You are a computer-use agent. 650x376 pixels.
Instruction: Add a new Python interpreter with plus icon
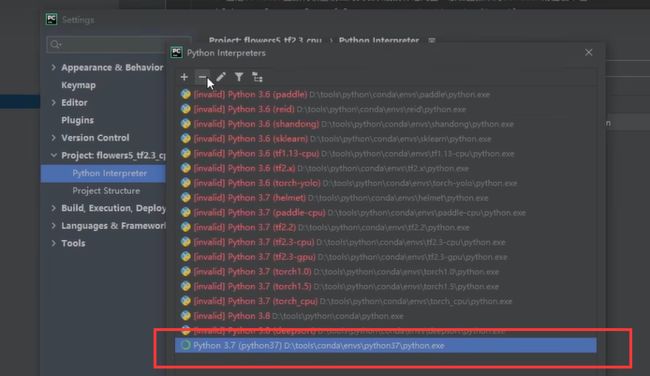coord(184,77)
